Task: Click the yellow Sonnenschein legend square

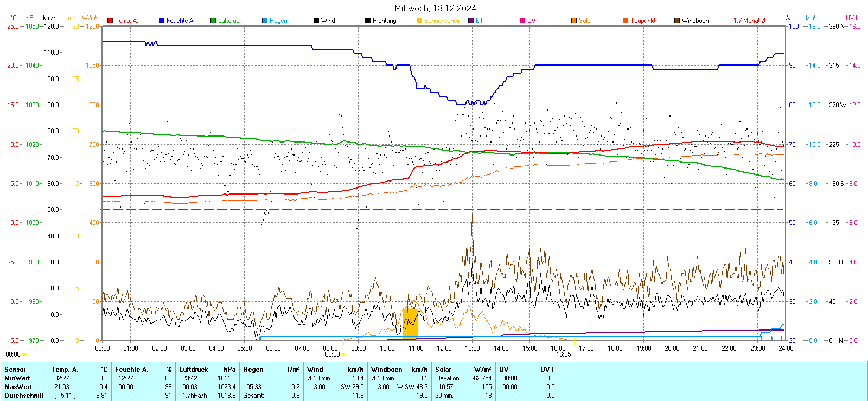Action: 419,21
